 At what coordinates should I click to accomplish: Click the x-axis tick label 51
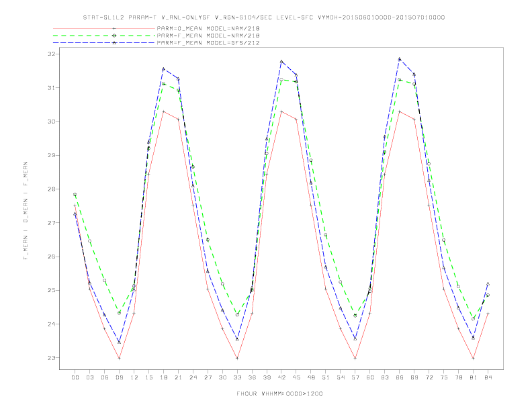pyautogui.click(x=326, y=377)
